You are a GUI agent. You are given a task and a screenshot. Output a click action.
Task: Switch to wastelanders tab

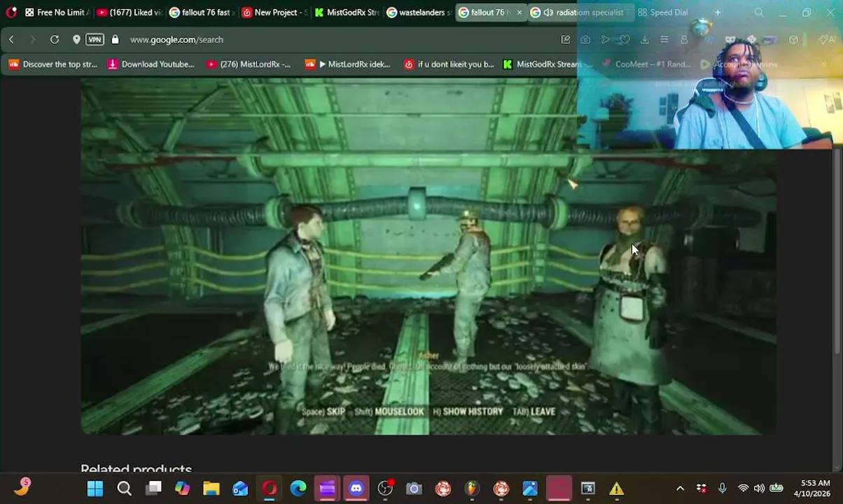coord(419,12)
